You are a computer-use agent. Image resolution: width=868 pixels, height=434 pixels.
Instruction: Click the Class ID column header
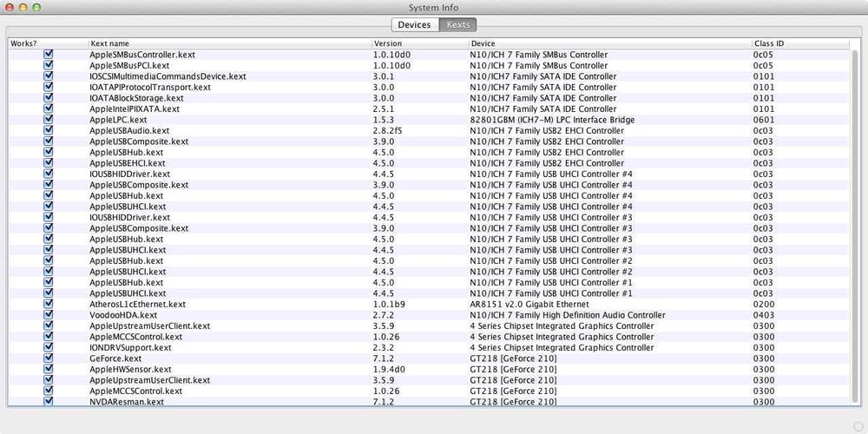coord(799,43)
